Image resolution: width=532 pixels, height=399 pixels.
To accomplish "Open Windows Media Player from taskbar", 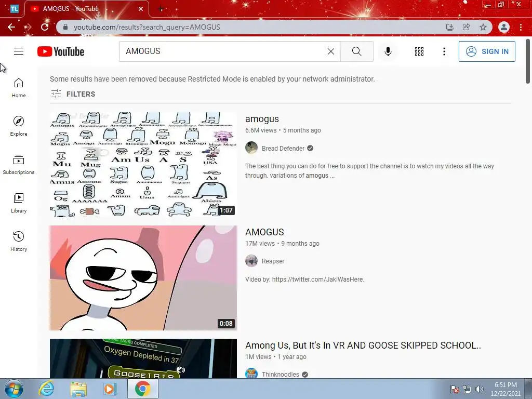I will 109,389.
